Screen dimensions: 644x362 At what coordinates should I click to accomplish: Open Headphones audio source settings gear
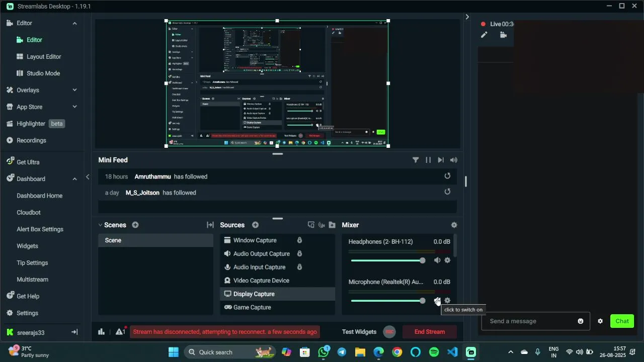(447, 260)
